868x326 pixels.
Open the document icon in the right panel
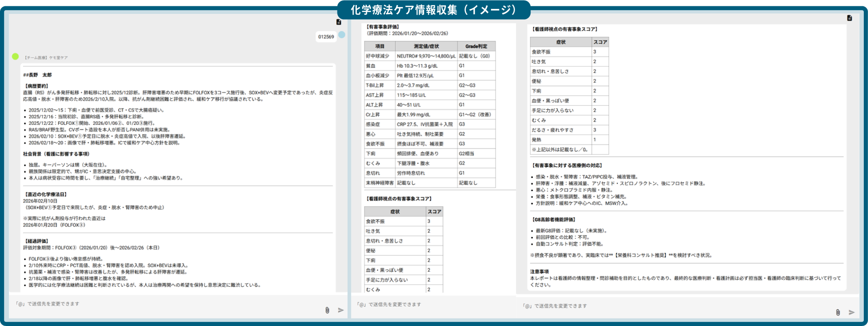click(849, 18)
